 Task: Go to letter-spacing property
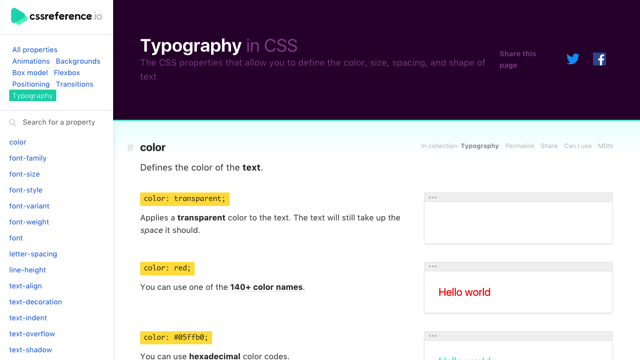(33, 254)
